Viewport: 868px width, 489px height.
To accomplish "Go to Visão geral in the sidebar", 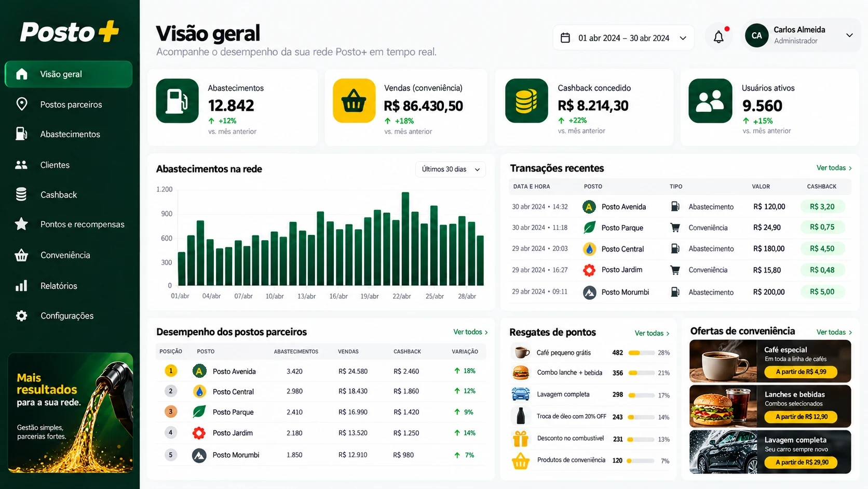I will click(69, 74).
